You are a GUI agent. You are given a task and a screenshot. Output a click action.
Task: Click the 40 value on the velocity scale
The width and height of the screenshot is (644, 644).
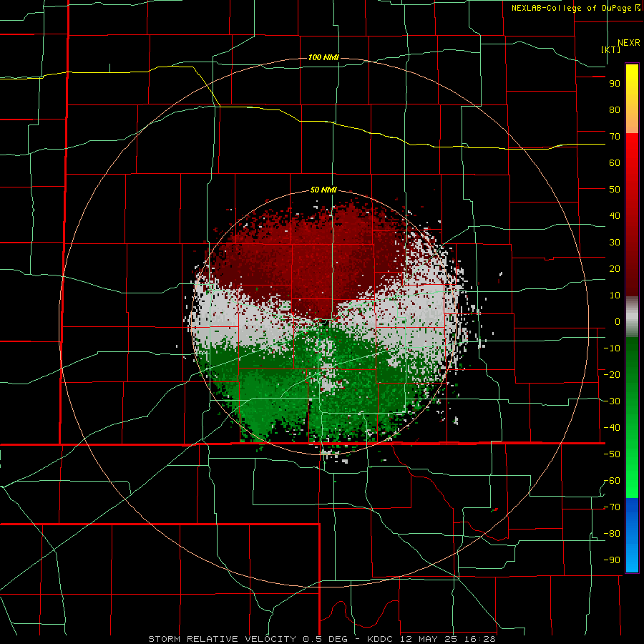pyautogui.click(x=615, y=216)
